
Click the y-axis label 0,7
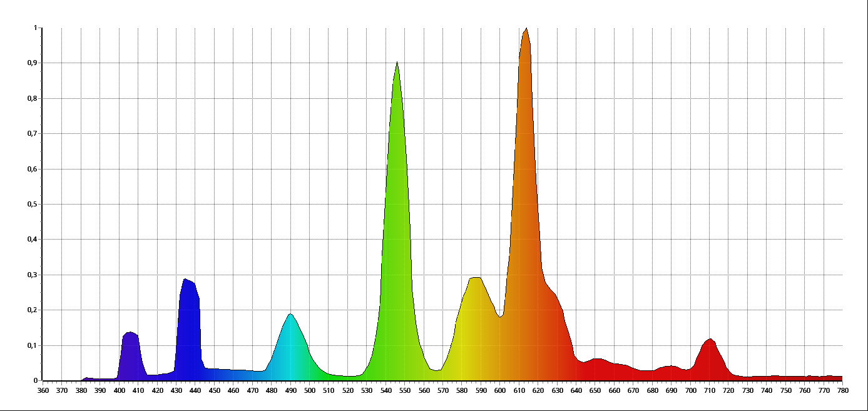33,134
